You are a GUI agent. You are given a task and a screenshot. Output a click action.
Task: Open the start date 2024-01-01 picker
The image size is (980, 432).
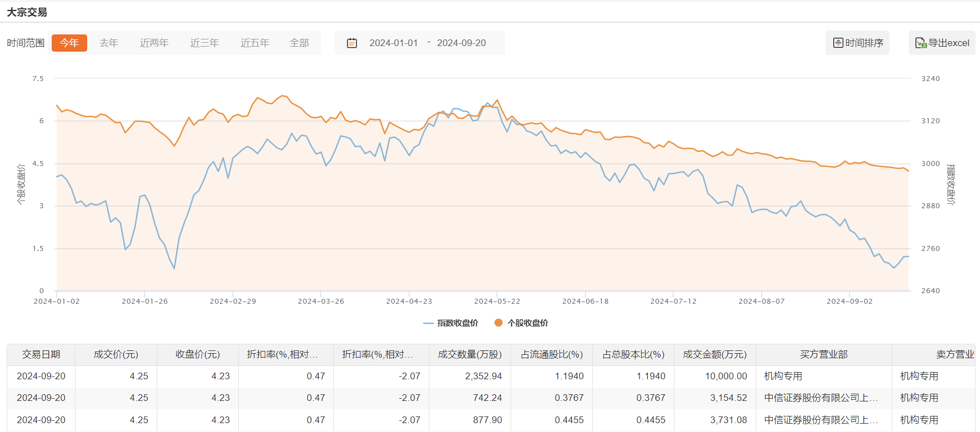[x=393, y=43]
